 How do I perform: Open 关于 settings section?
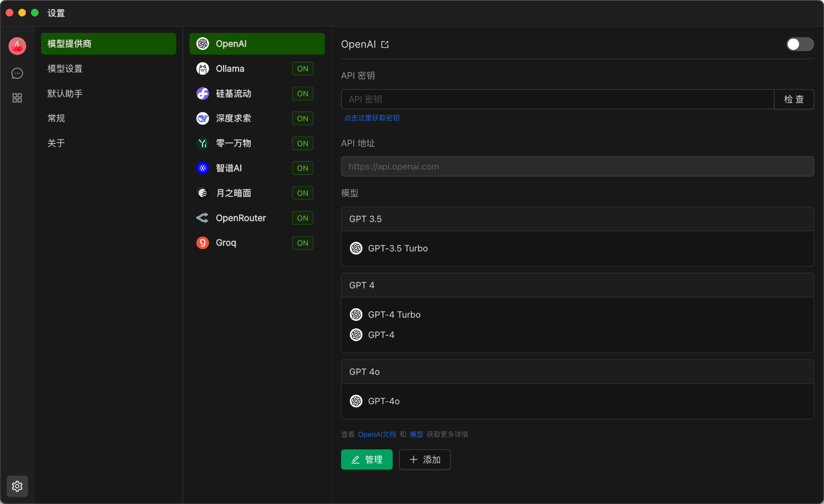click(109, 143)
